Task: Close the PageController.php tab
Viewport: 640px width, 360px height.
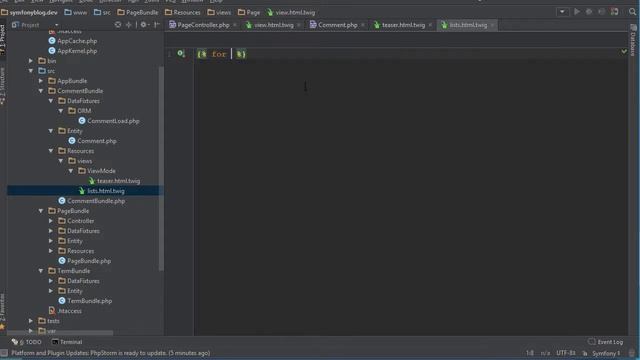Action: (x=235, y=25)
